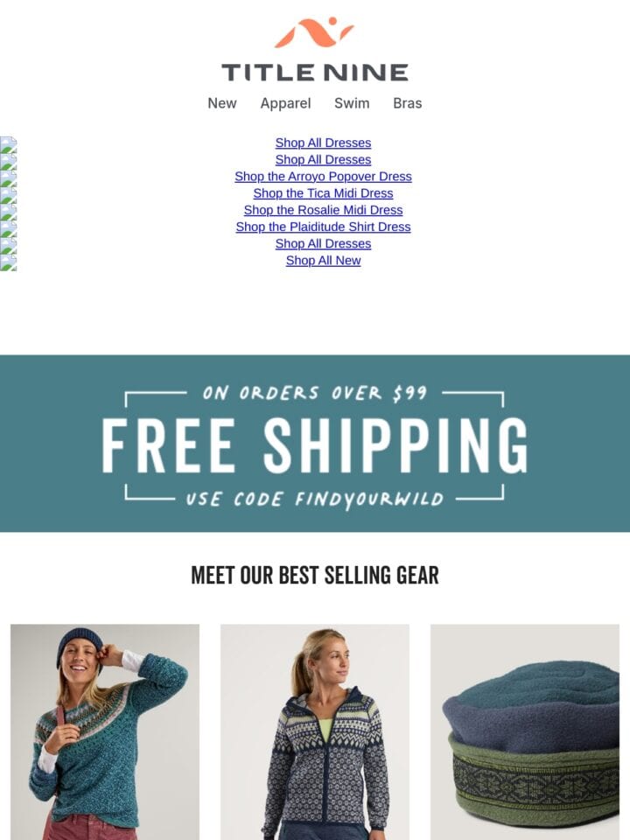630x840 pixels.
Task: Click the bottommost broken image icon
Action: [x=8, y=262]
